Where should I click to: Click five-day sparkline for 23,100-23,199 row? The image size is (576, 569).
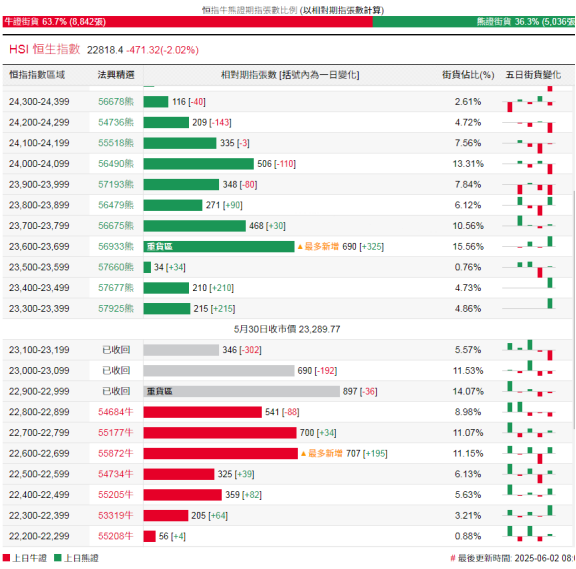[x=529, y=350]
